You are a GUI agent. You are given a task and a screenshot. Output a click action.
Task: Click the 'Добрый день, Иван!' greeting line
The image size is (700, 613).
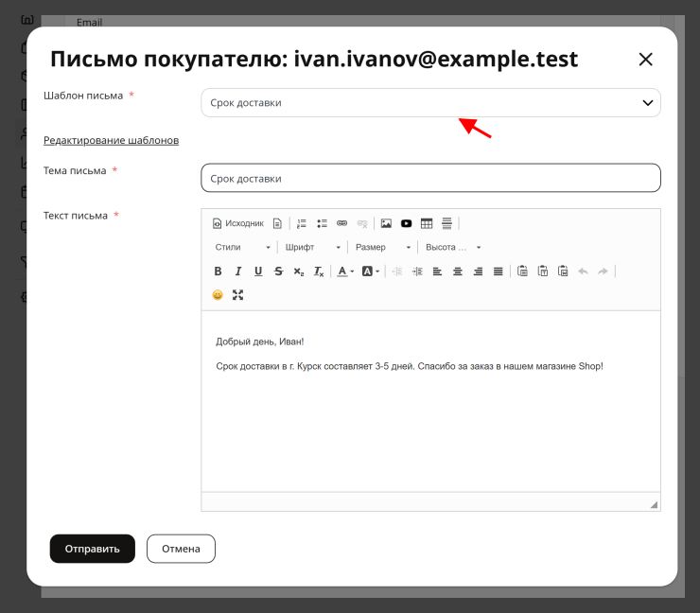[x=260, y=342]
